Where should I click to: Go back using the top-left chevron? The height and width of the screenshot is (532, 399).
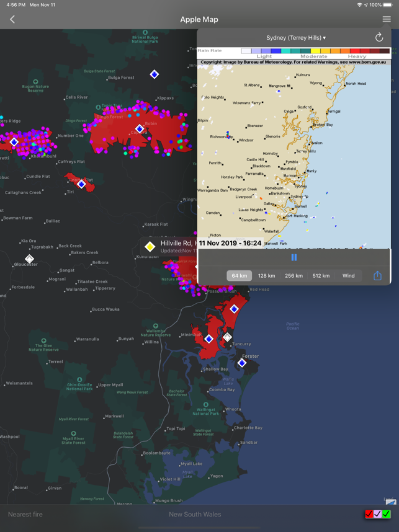(12, 19)
